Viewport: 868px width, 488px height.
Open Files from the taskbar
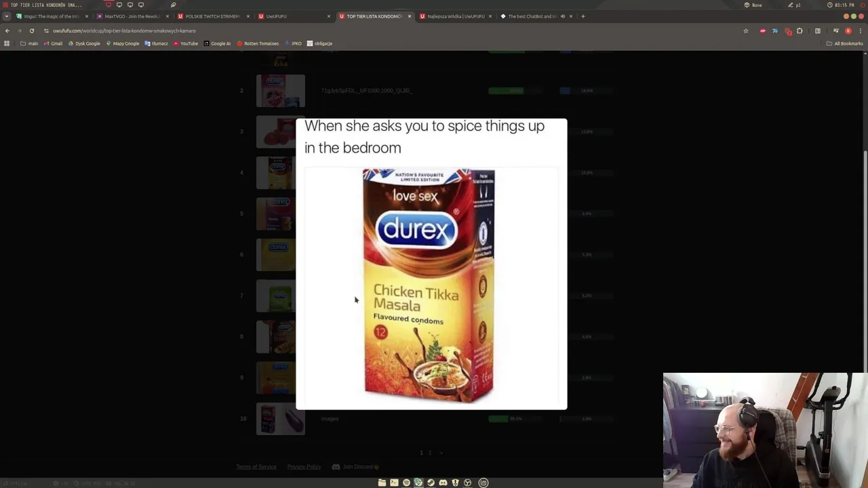click(x=382, y=483)
